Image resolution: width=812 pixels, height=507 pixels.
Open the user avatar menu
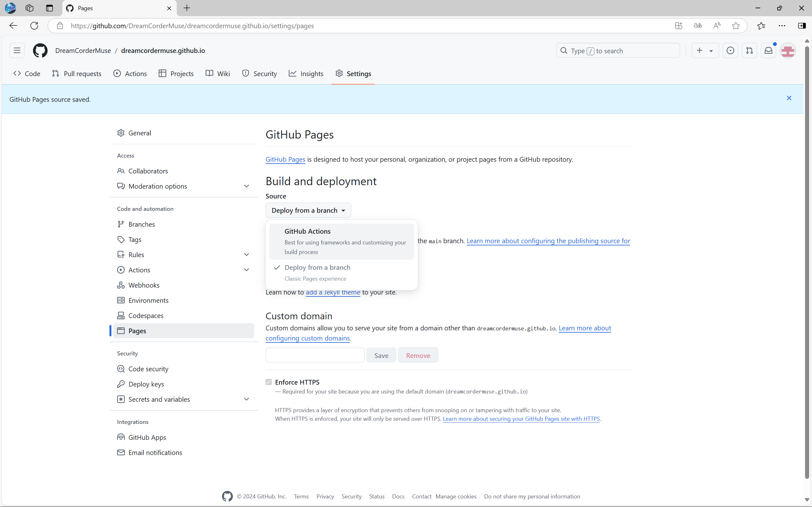788,51
